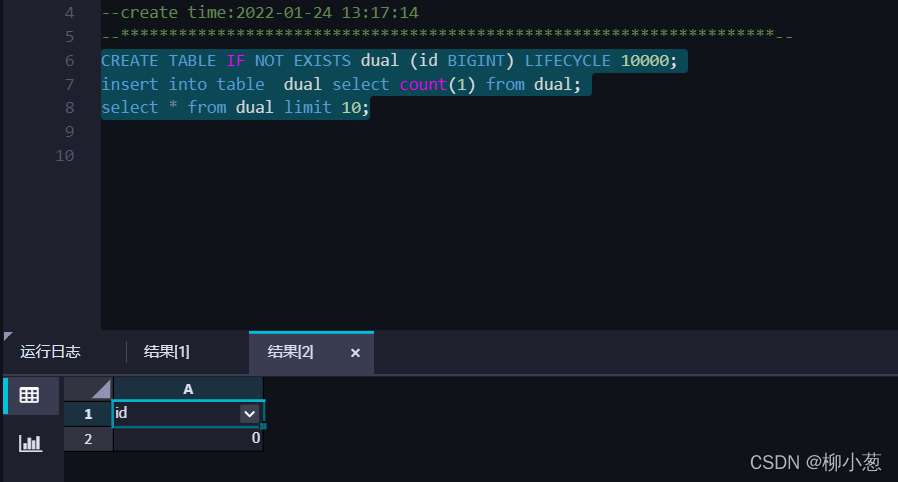This screenshot has height=482, width=898.
Task: Switch to table grid view icon
Action: click(x=29, y=395)
